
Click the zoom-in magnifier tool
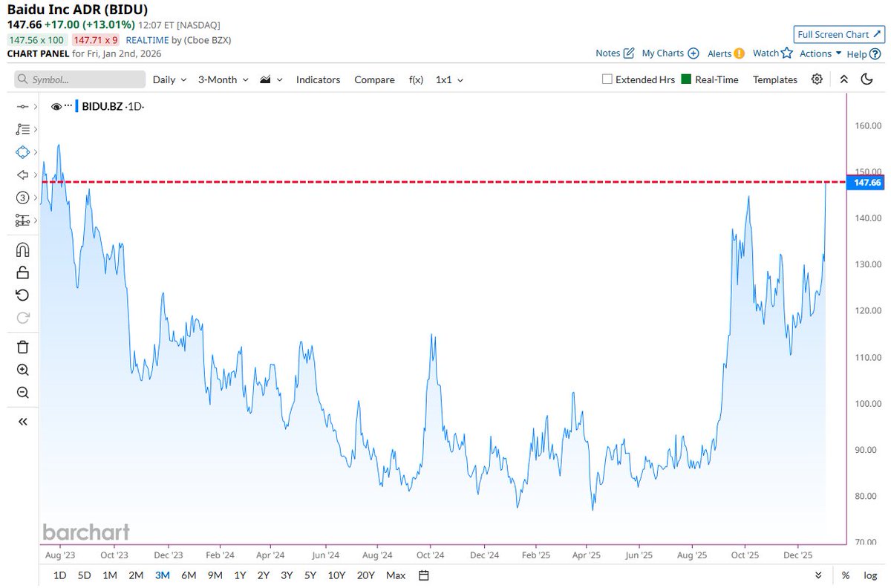22,370
